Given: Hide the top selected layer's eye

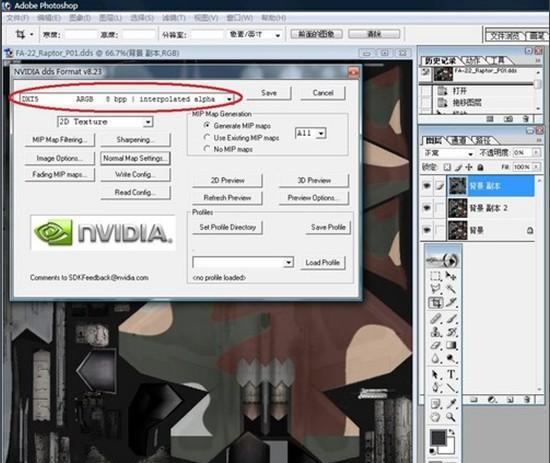Looking at the screenshot, I should point(427,186).
